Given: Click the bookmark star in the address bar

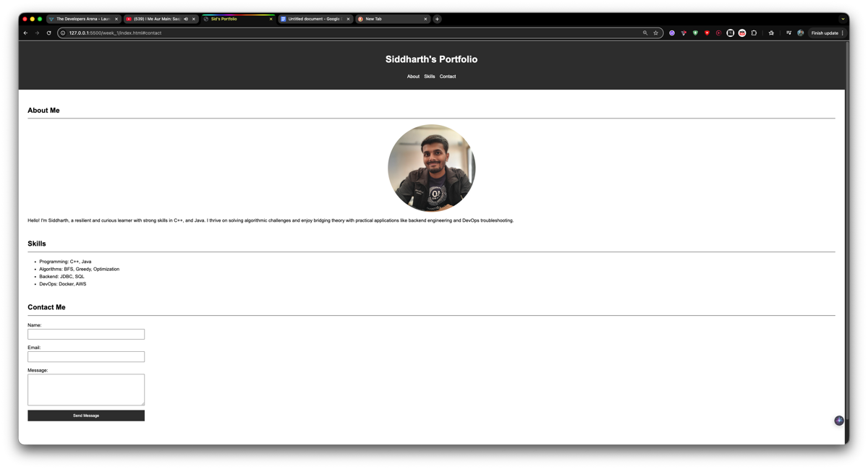Looking at the screenshot, I should pos(655,33).
